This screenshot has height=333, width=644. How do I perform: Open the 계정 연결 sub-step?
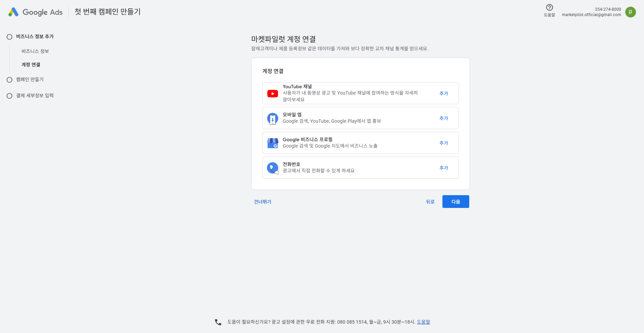[x=31, y=64]
